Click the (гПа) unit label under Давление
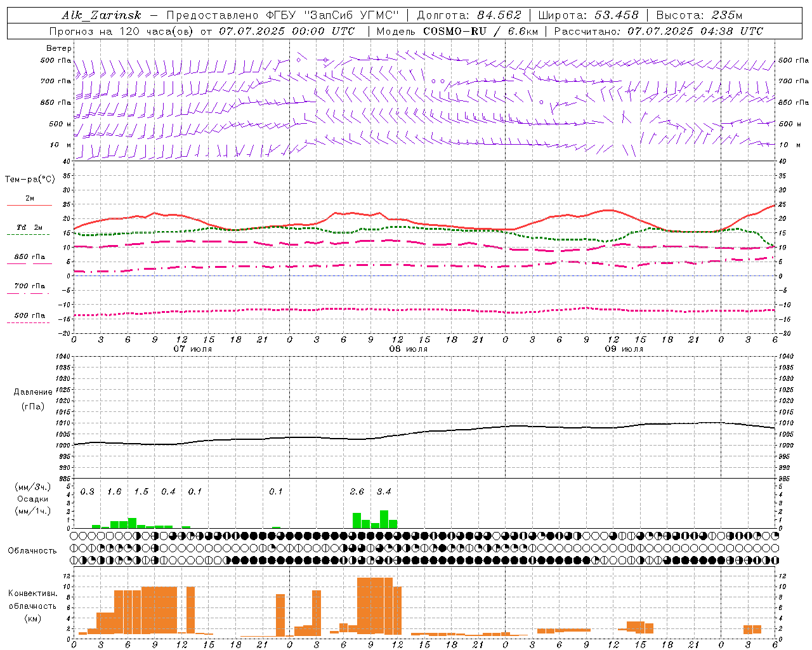The width and height of the screenshot is (812, 650). tap(33, 406)
